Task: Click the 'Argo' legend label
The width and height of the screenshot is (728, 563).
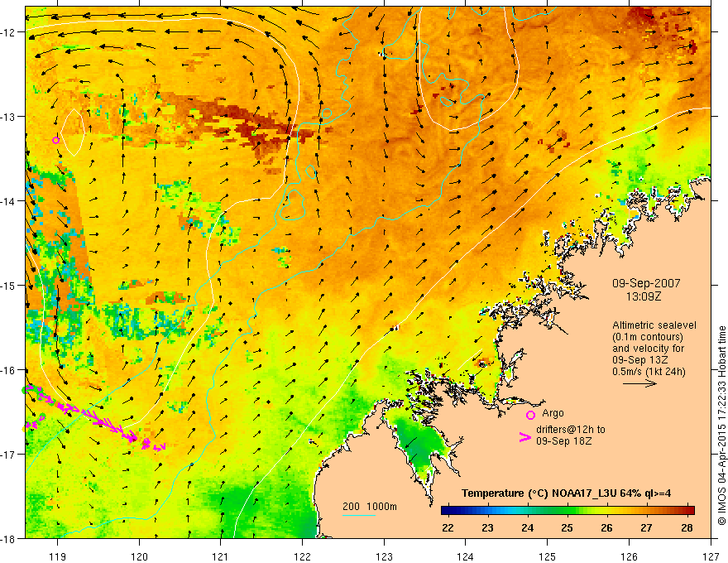Action: [553, 413]
